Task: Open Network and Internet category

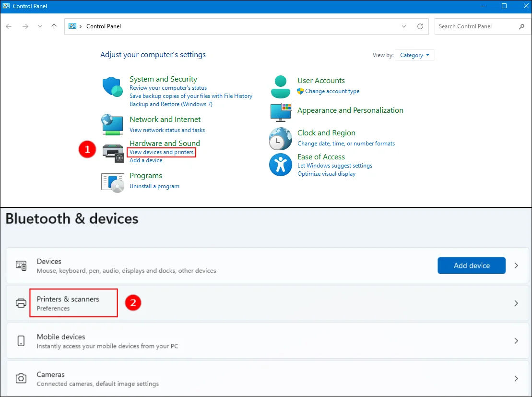Action: (x=165, y=120)
